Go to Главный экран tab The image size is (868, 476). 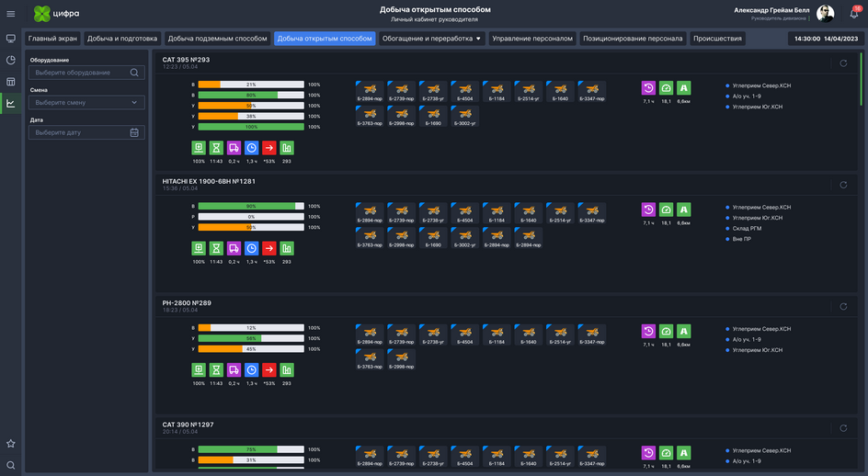point(52,39)
